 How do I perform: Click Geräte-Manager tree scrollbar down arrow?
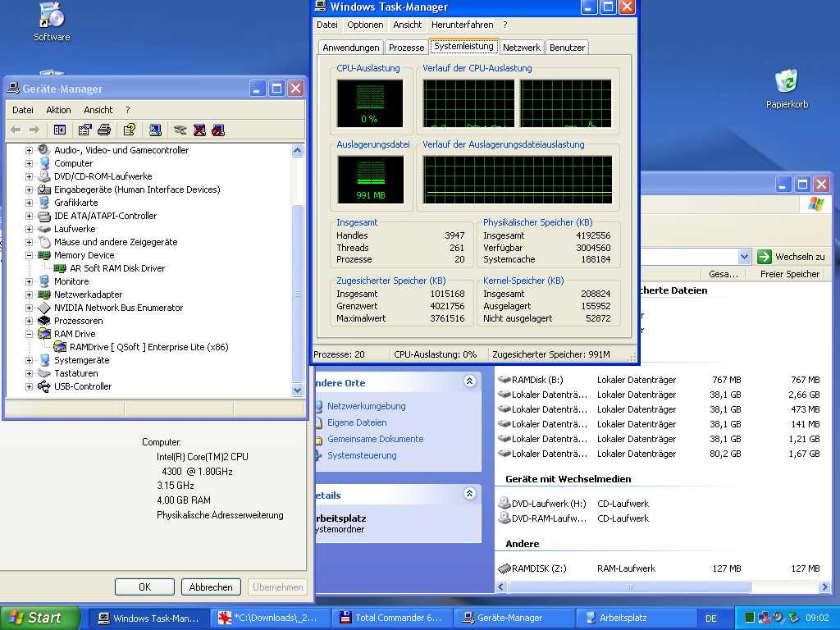coord(297,390)
